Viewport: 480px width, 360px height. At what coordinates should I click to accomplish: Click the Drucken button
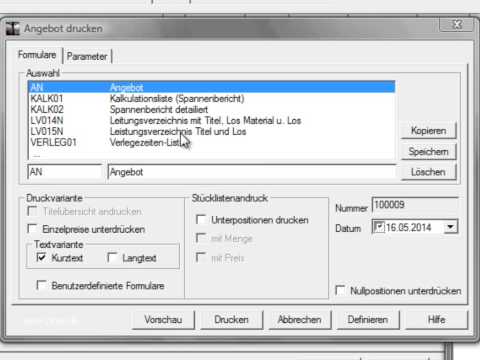tap(232, 320)
